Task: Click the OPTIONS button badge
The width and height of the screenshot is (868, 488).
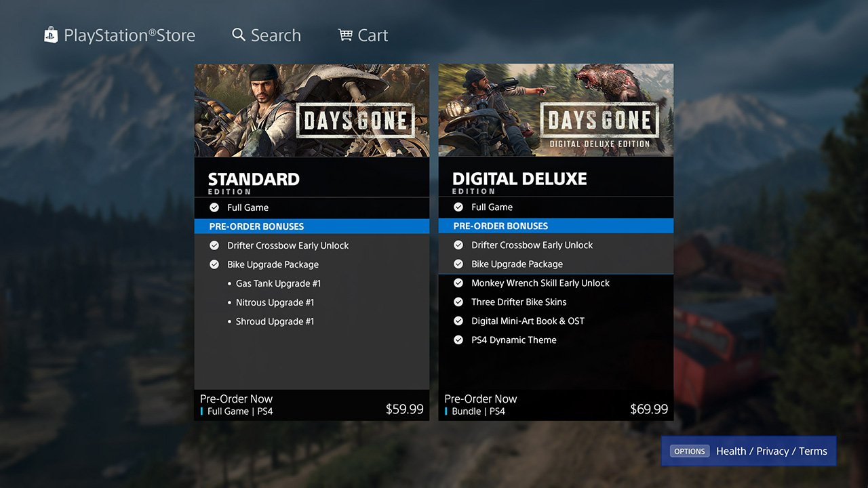Action: (690, 451)
